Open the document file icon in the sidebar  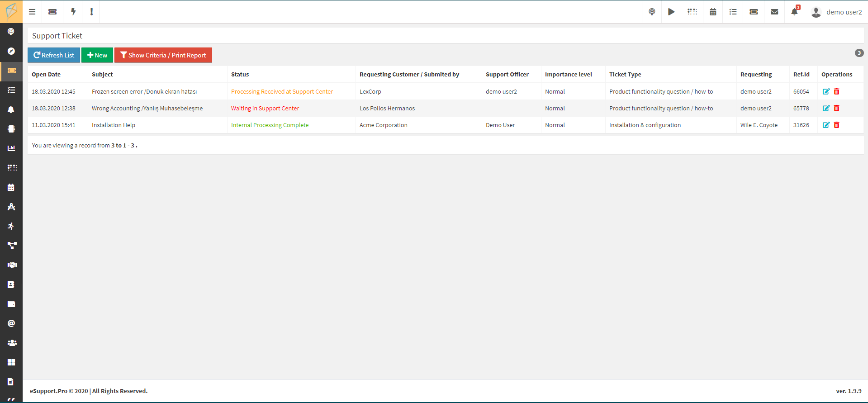11,382
